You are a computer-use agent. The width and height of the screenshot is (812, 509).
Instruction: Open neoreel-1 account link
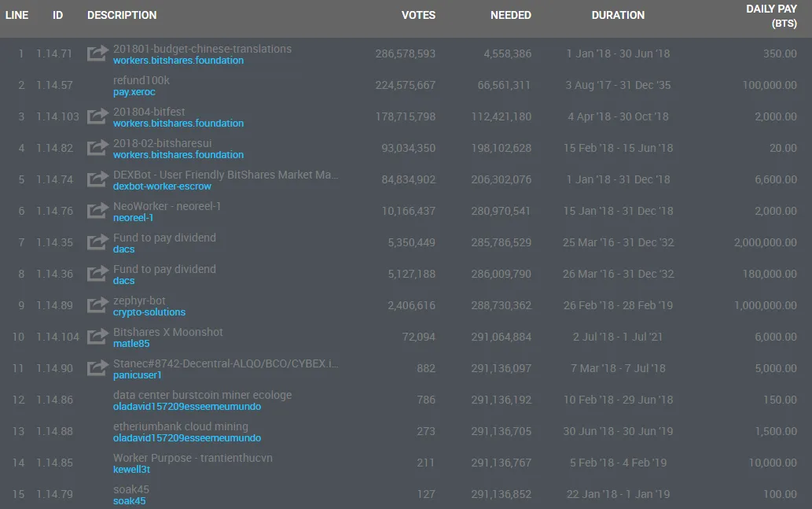pyautogui.click(x=133, y=218)
